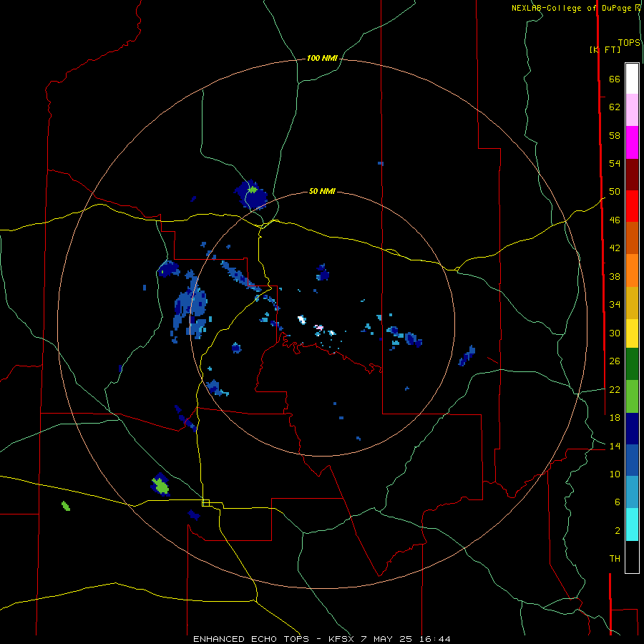Viewport: 644px width, 644px height.
Task: Click the magenta legend swatch
Action: [x=632, y=142]
